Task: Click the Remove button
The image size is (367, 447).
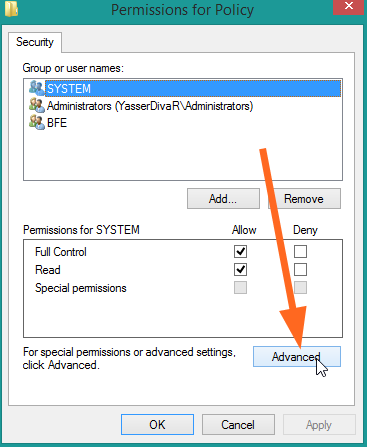Action: pyautogui.click(x=304, y=199)
